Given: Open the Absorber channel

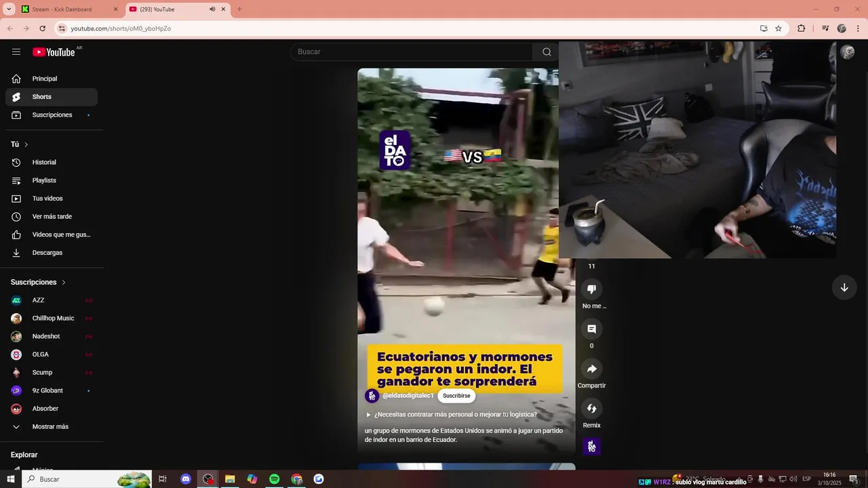Looking at the screenshot, I should pyautogui.click(x=52, y=409).
